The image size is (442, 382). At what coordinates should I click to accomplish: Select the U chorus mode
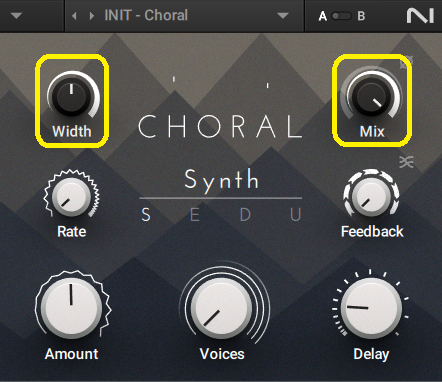point(296,214)
